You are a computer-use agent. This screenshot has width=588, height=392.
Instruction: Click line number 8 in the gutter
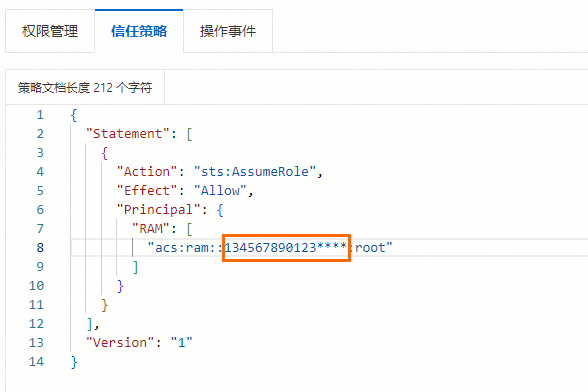click(x=40, y=248)
